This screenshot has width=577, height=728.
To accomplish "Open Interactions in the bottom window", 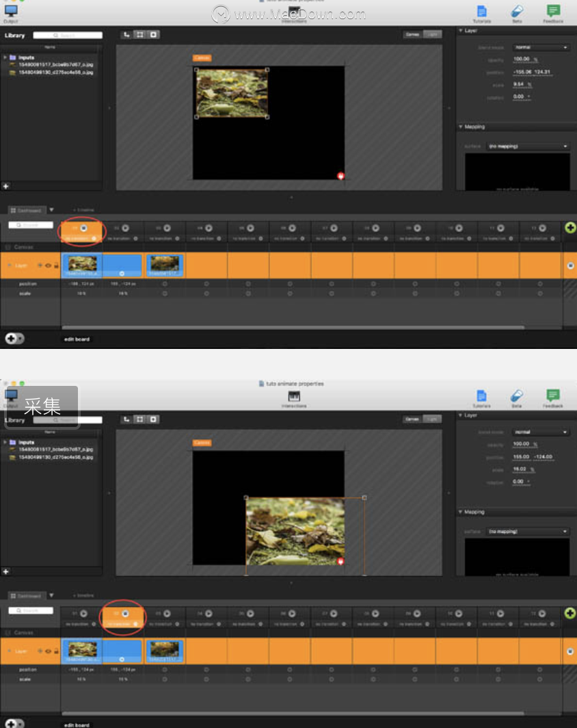I will pyautogui.click(x=294, y=399).
